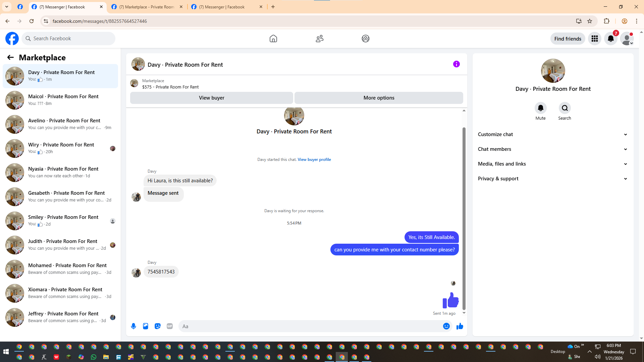Switch to Marketplace - Private Room tab

tap(147, 7)
